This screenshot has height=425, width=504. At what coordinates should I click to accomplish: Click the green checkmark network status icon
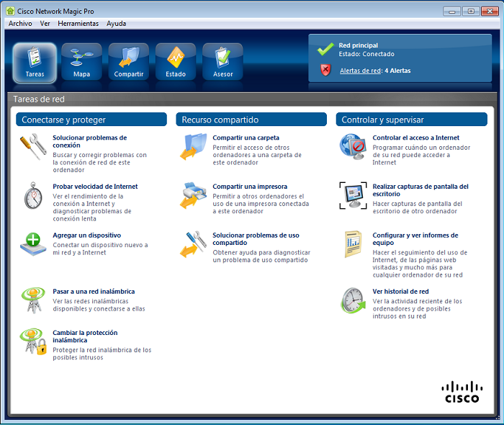click(x=325, y=49)
